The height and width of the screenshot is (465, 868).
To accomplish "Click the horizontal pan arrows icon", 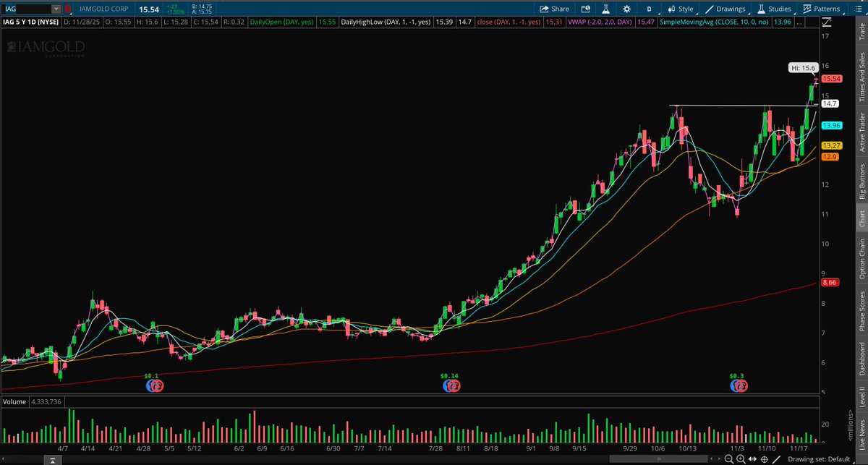I will point(754,459).
